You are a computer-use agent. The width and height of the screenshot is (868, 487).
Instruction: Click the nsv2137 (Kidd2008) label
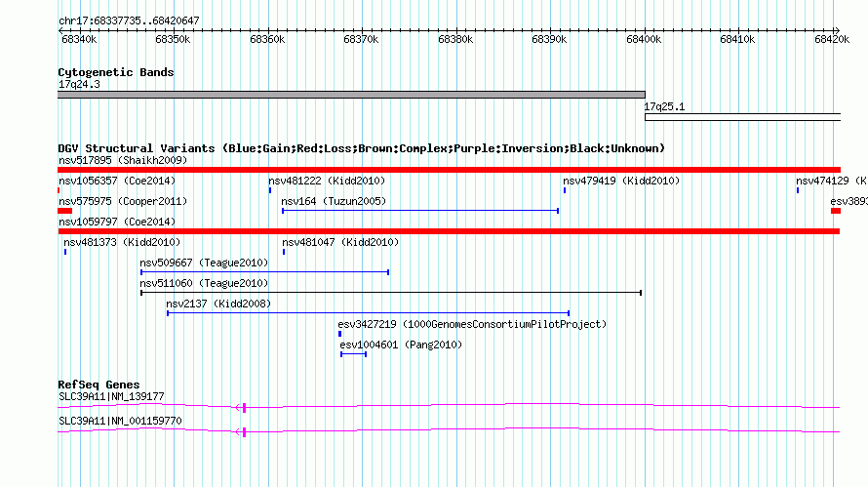coord(218,304)
